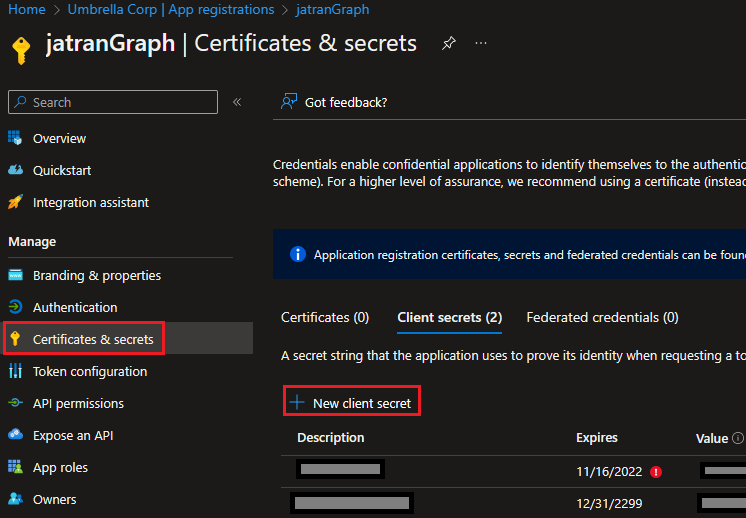Click the Authentication icon in sidebar
The height and width of the screenshot is (518, 746).
[x=15, y=307]
